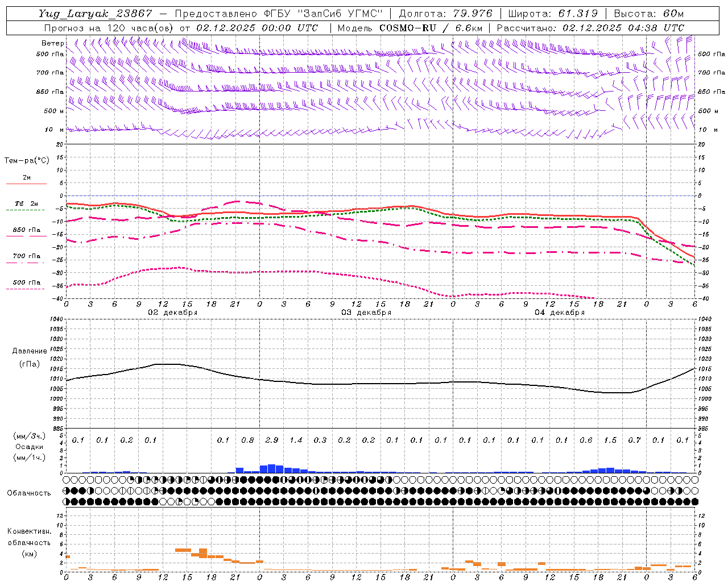Click the '0.7' precipitation value

634,440
